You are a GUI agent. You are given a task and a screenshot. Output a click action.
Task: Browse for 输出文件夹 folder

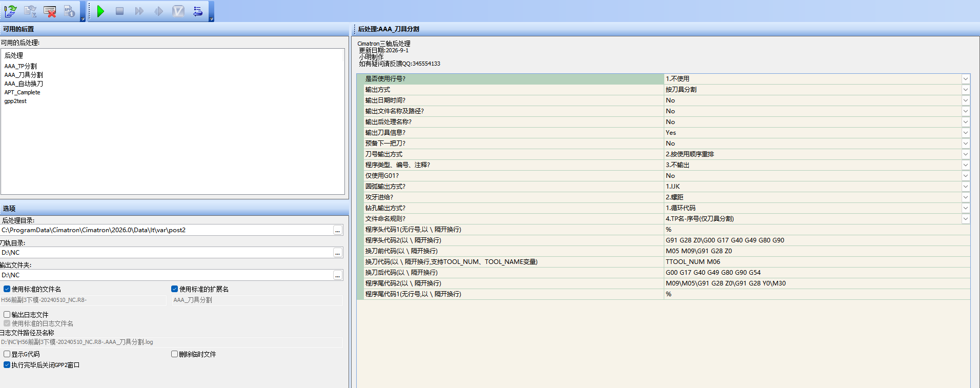point(337,275)
